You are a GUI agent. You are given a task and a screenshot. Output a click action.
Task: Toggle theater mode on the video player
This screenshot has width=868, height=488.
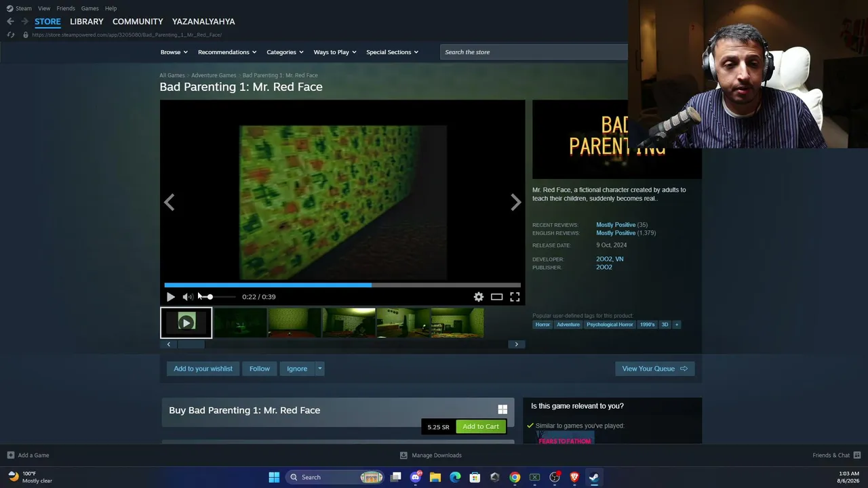coord(497,297)
